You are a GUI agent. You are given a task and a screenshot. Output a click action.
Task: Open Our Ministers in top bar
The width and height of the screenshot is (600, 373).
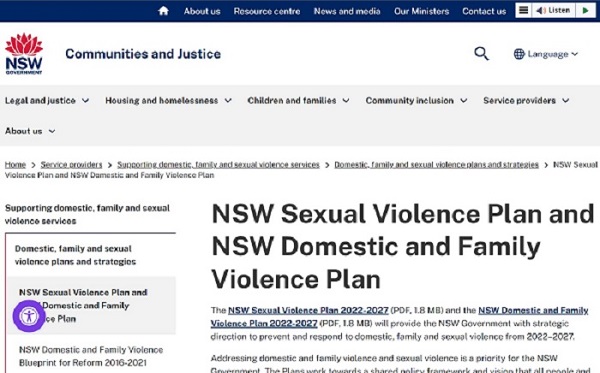tap(422, 11)
